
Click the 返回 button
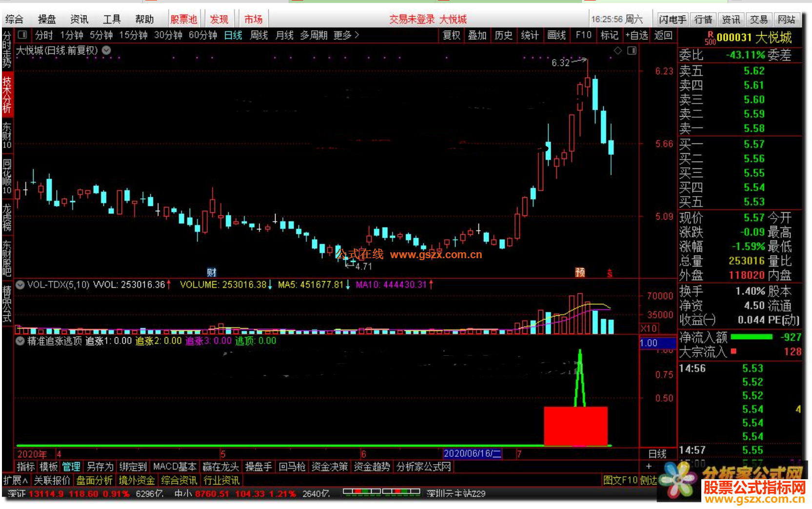click(x=663, y=35)
